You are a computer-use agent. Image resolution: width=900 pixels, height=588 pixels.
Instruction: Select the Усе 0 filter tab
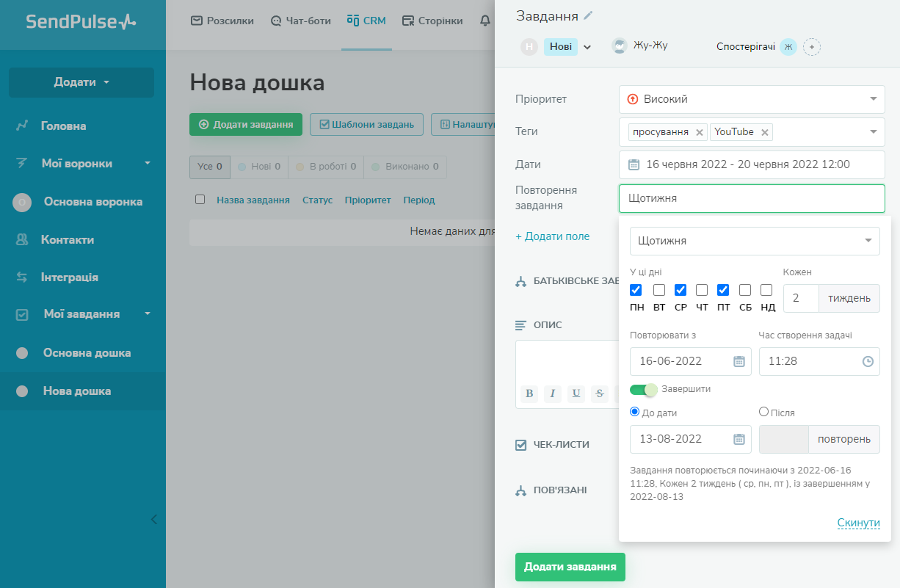(x=210, y=167)
